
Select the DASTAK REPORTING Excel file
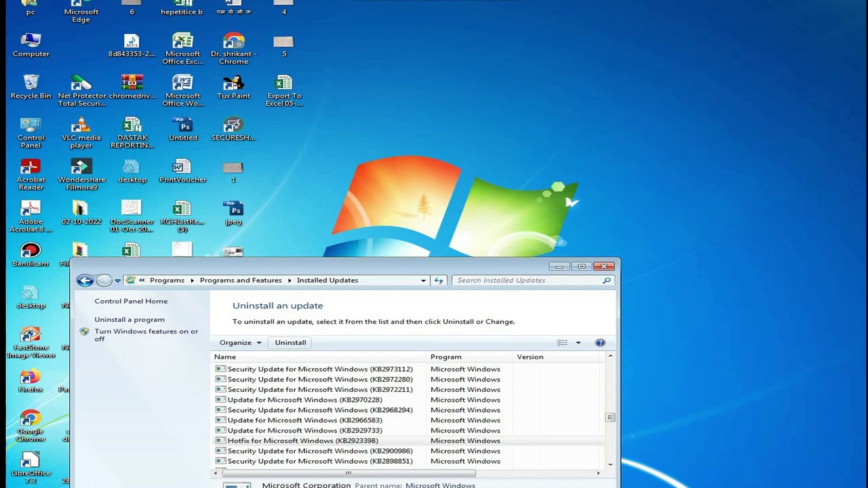pyautogui.click(x=132, y=132)
